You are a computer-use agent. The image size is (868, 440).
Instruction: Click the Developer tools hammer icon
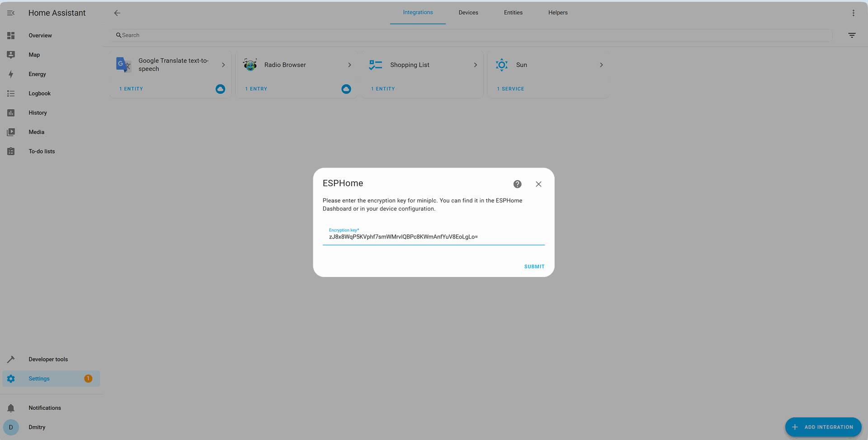pyautogui.click(x=11, y=359)
